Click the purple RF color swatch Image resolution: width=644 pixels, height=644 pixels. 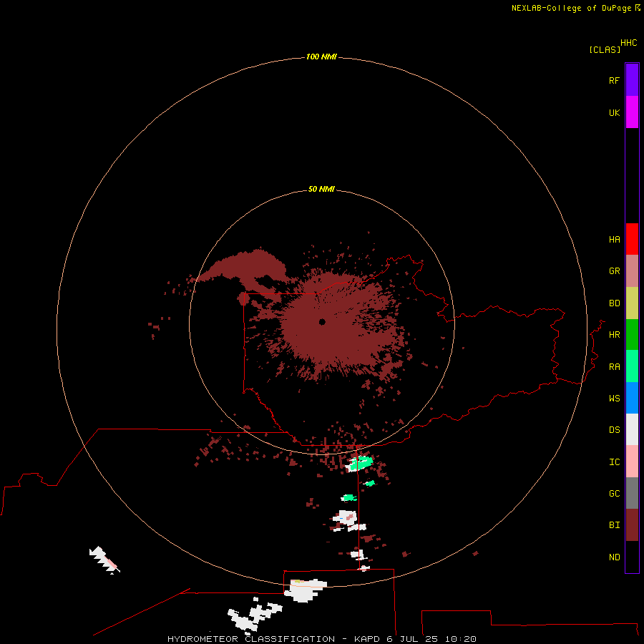click(632, 80)
